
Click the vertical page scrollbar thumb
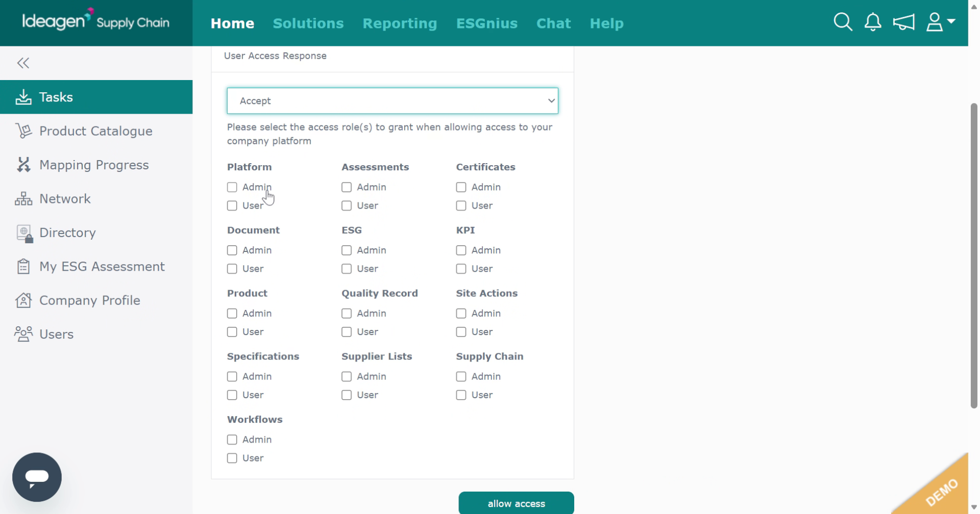(974, 255)
